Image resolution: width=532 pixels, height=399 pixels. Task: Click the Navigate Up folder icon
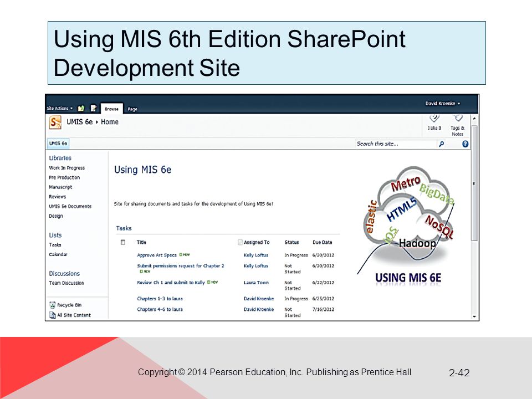point(81,108)
